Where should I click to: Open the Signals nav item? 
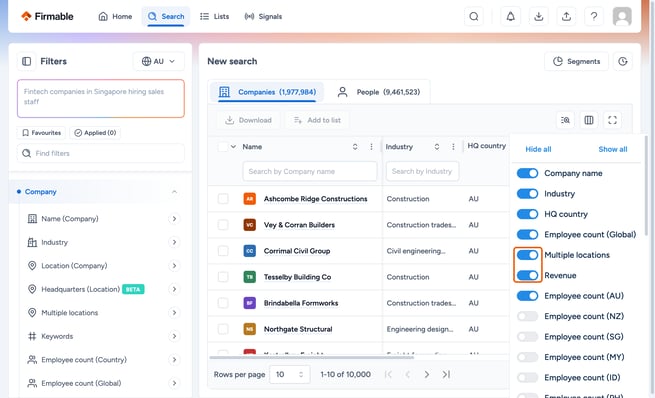click(263, 16)
